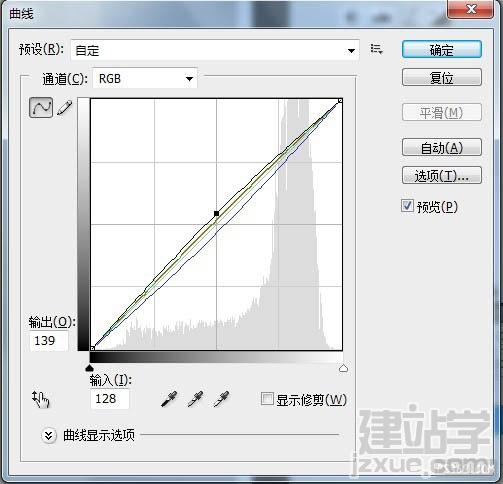
Task: Pick the white point eyedropper
Action: [x=221, y=399]
